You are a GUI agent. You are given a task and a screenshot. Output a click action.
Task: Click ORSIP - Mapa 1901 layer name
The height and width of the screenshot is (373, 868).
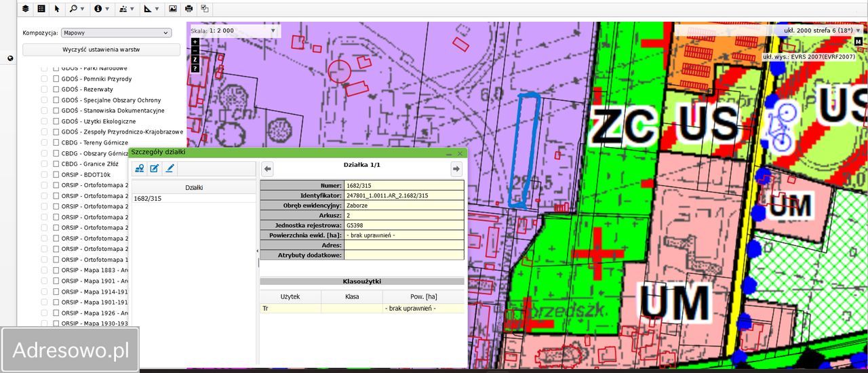coord(94,281)
